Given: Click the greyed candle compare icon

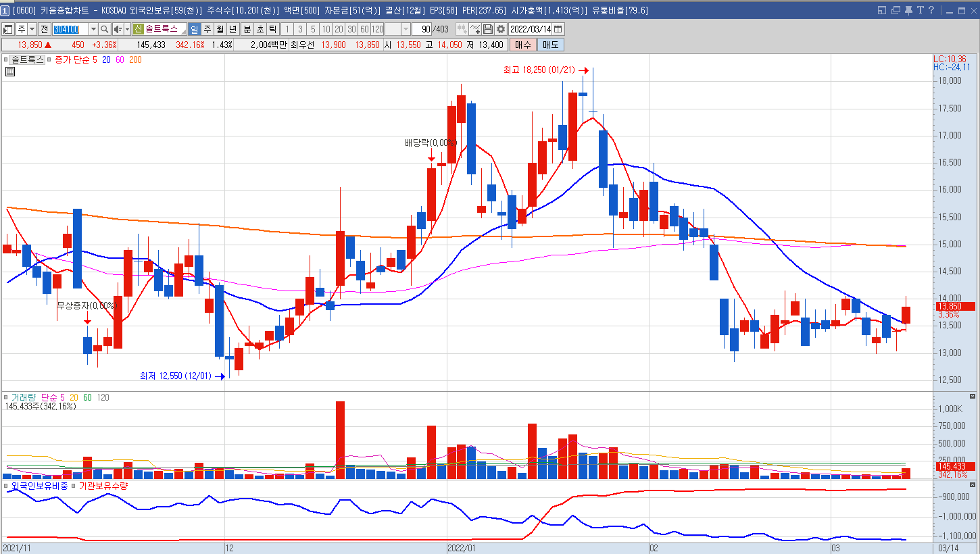Looking at the screenshot, I should [462, 29].
